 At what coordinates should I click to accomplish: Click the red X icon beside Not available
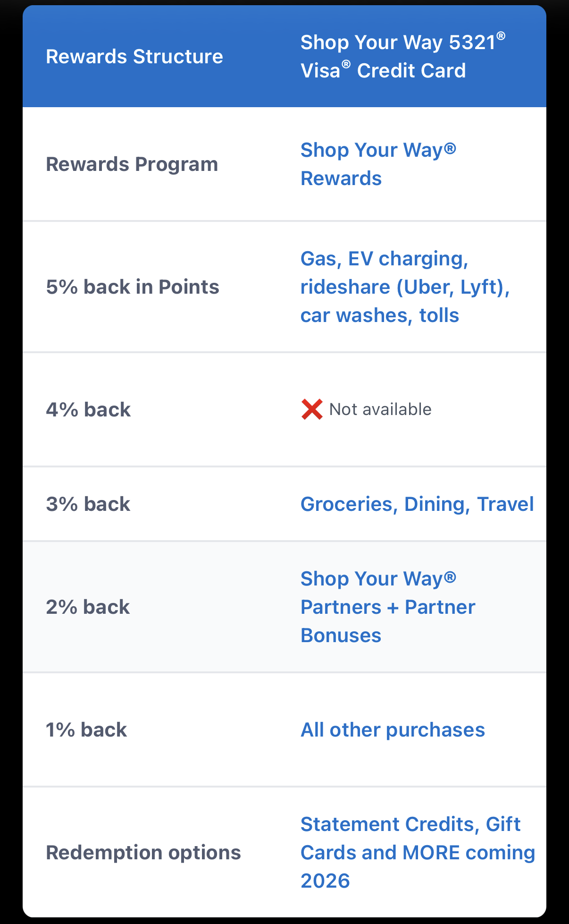(x=312, y=409)
